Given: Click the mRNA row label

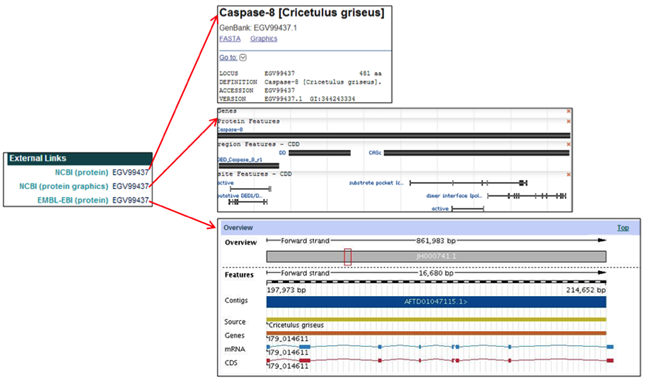Looking at the screenshot, I should coord(235,350).
